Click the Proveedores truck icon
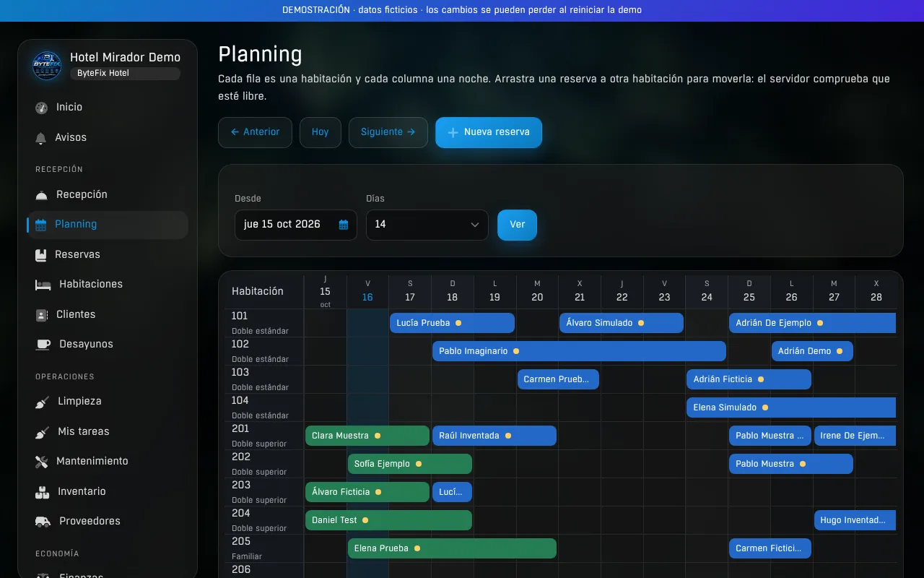Screen dimensions: 924x578 click(43, 522)
